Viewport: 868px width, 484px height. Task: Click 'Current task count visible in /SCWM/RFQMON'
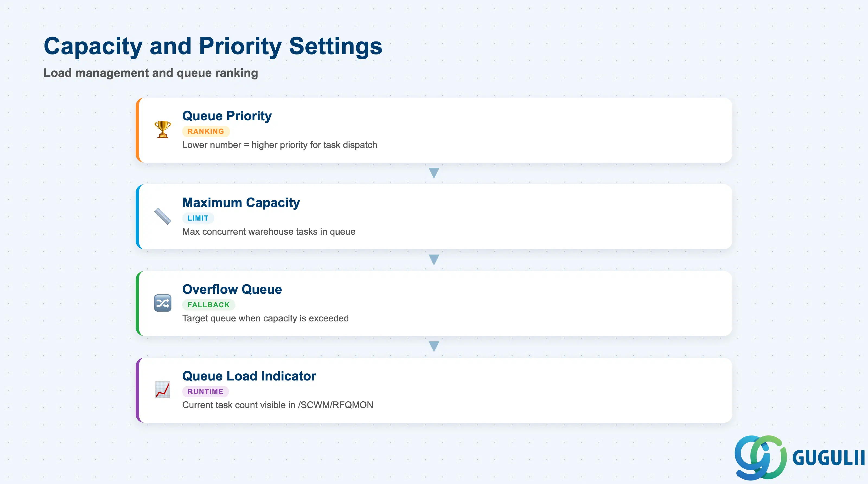pos(278,405)
